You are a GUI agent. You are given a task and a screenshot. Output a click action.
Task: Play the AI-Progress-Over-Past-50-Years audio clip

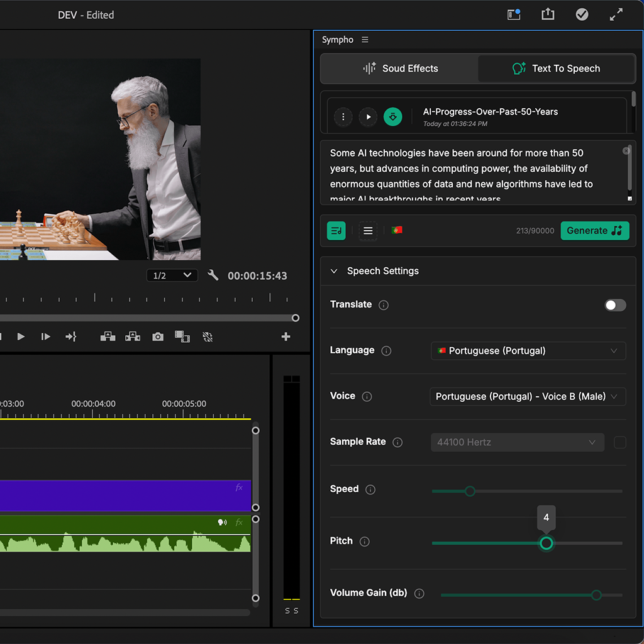pyautogui.click(x=368, y=116)
